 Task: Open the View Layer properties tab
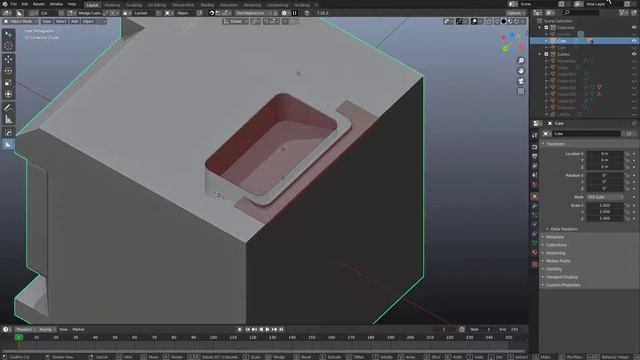534,166
